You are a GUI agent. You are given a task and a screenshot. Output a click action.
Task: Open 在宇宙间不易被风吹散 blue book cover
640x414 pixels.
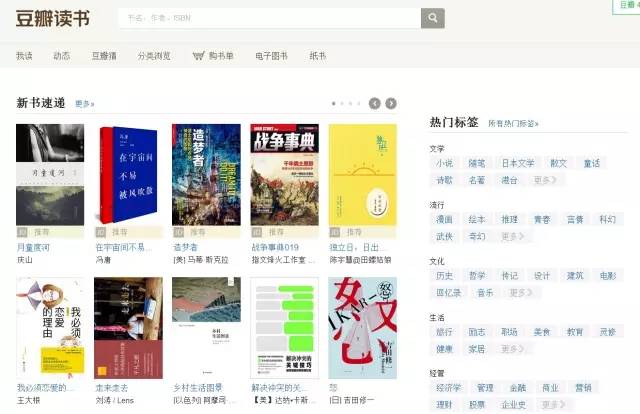[128, 175]
